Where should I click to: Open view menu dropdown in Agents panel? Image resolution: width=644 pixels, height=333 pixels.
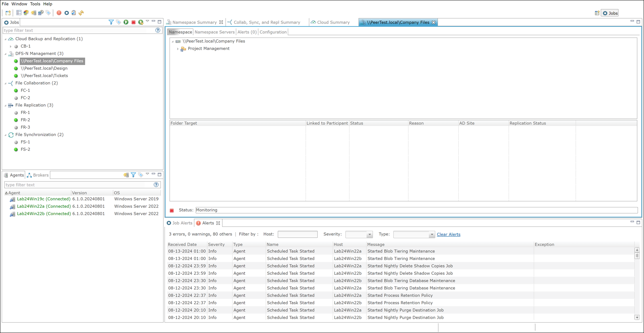147,174
